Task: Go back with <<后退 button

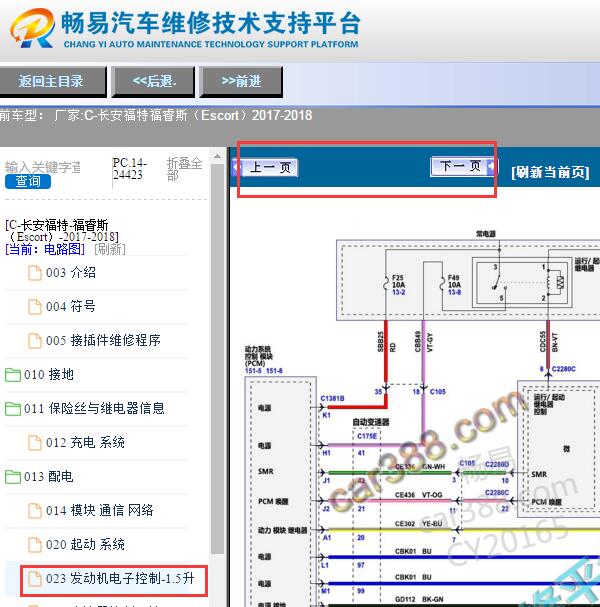Action: point(154,81)
